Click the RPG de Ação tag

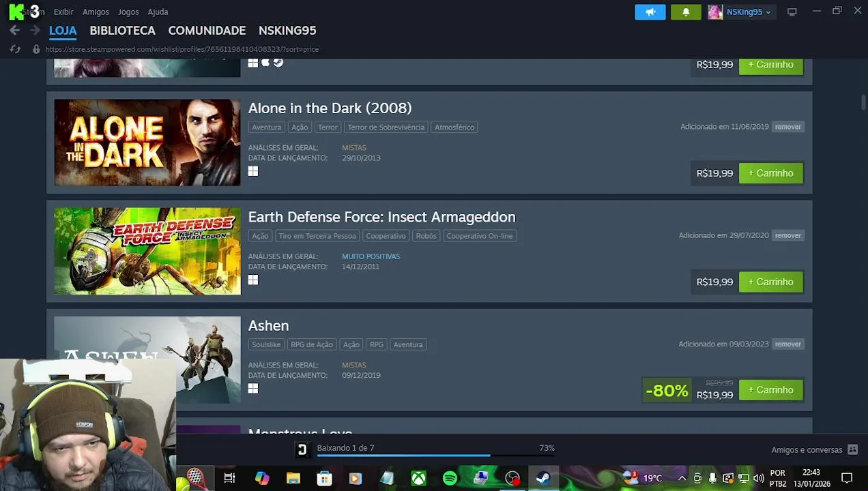click(x=312, y=344)
